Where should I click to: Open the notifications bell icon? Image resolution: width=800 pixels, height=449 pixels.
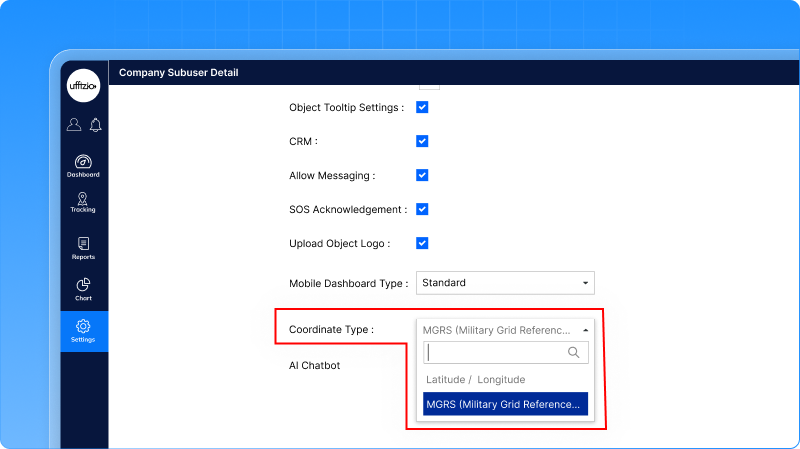click(x=95, y=125)
